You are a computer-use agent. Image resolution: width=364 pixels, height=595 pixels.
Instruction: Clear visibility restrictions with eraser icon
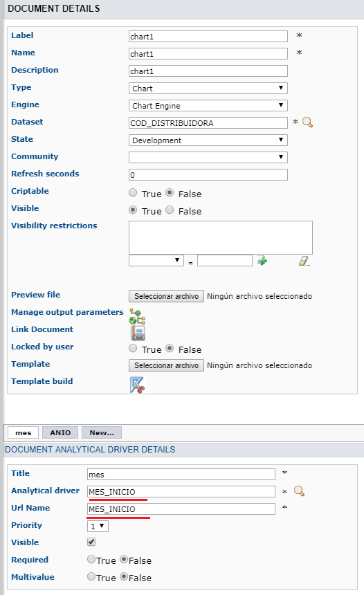(x=304, y=261)
